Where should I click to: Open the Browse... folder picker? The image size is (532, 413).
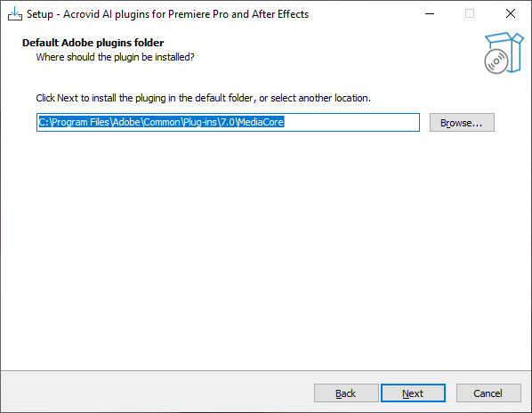click(462, 123)
